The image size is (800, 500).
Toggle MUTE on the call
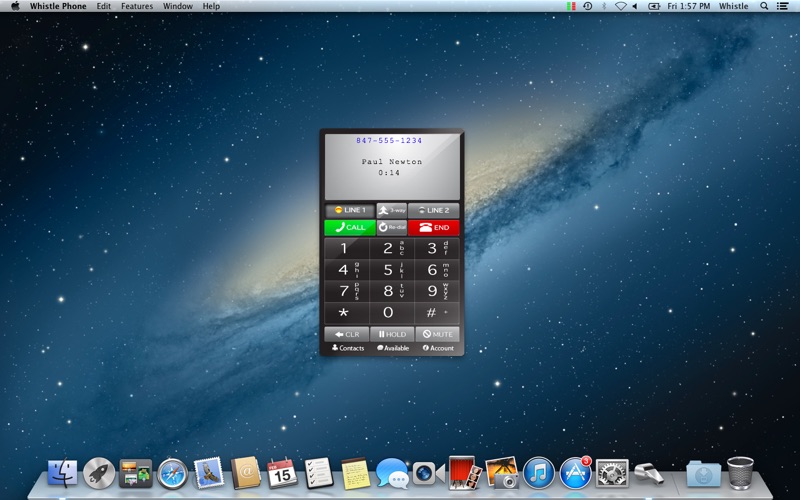[437, 334]
